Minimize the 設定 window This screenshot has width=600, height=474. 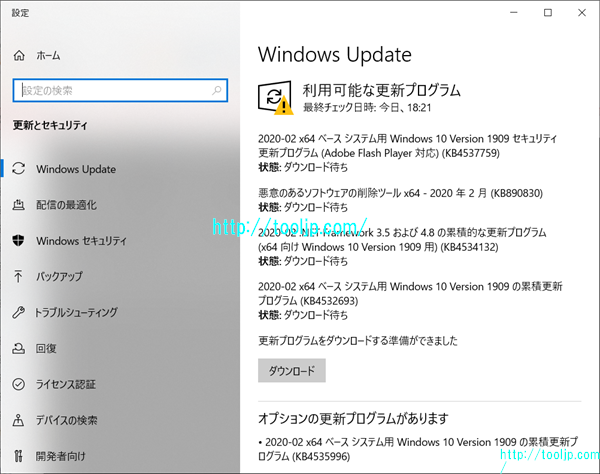click(514, 13)
